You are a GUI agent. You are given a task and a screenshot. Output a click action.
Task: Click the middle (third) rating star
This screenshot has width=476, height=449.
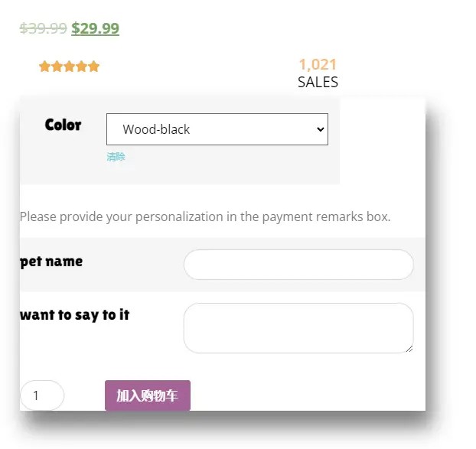tap(70, 67)
